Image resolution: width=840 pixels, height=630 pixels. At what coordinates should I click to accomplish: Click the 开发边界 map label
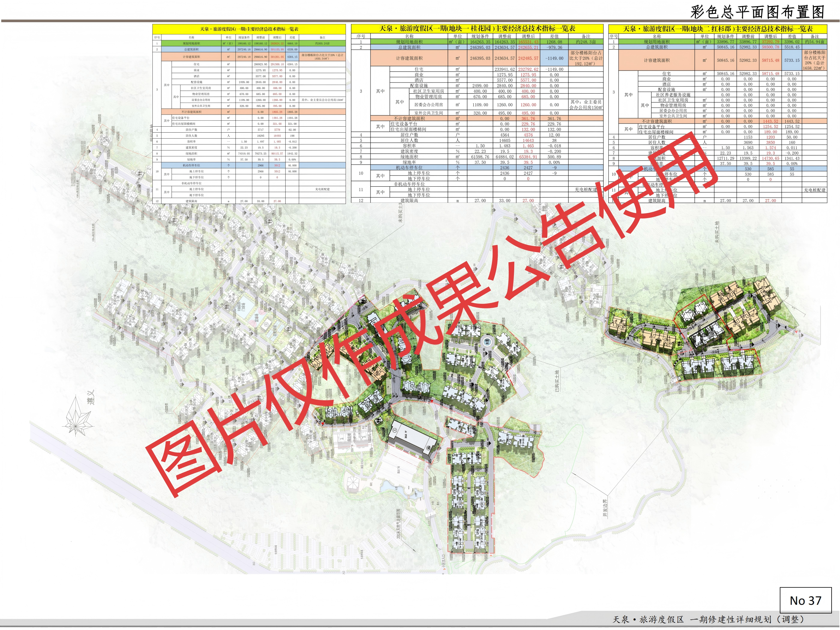point(605,508)
